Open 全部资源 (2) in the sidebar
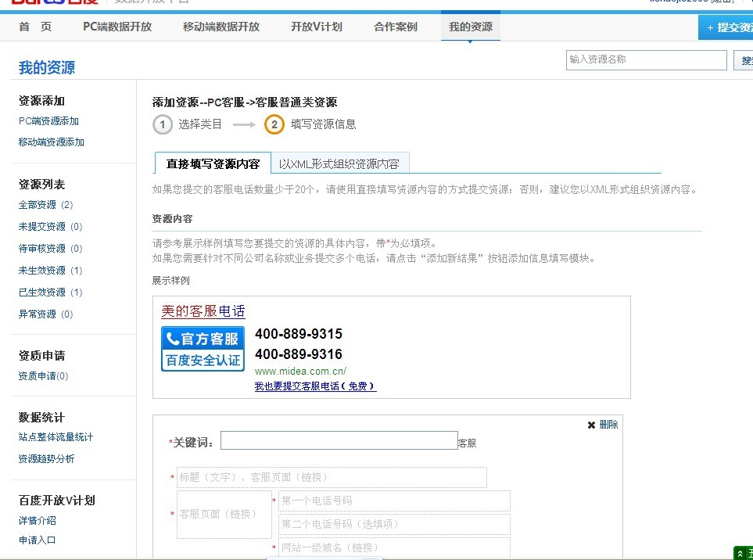 45,205
